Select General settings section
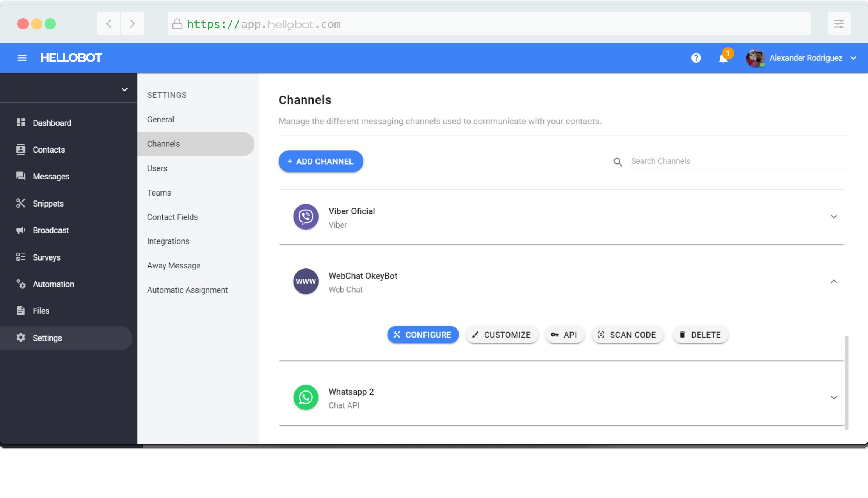The height and width of the screenshot is (498, 868). (x=160, y=119)
